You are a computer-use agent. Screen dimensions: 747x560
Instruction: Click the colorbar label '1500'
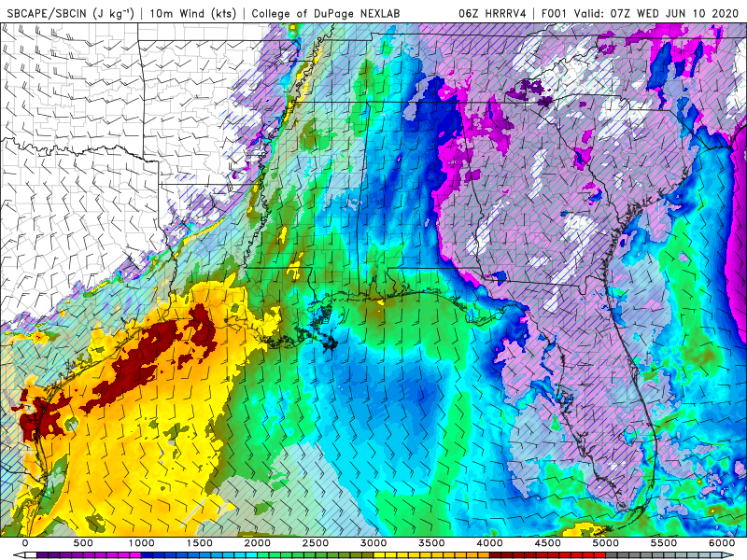[x=200, y=543]
